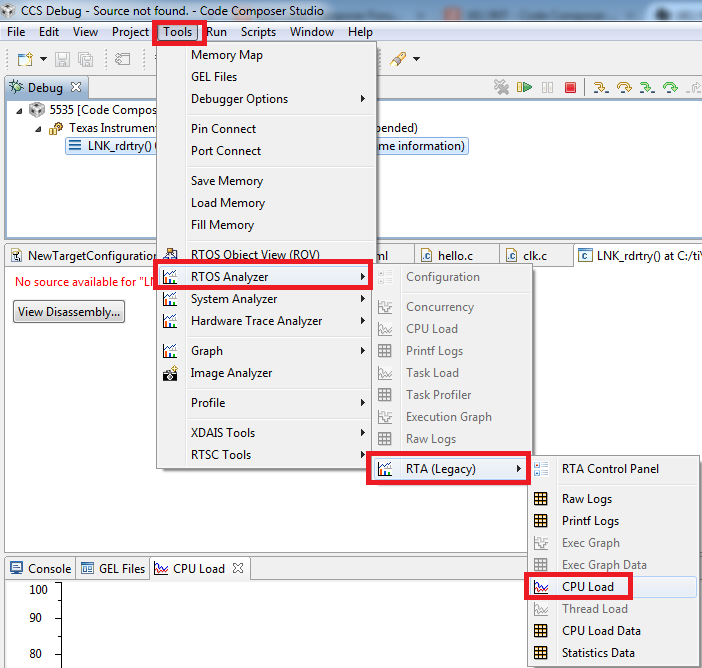Switch to the Console tab
Screen dimensions: 702x668
[x=40, y=569]
